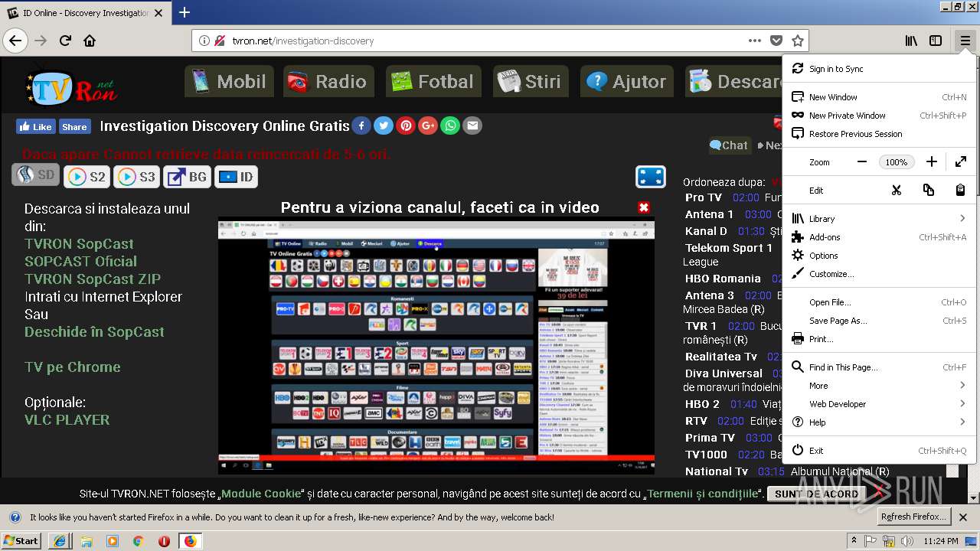Screen dimensions: 980x551
Task: Open the Chat button
Action: pos(729,145)
